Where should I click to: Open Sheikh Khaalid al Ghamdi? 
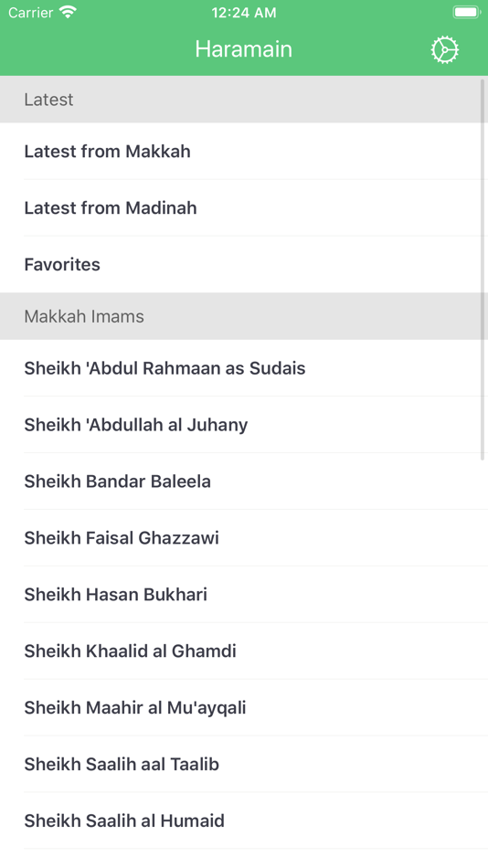click(x=244, y=651)
